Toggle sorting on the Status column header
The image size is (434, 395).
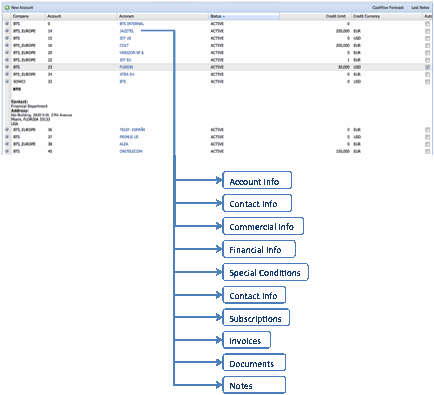click(244, 16)
